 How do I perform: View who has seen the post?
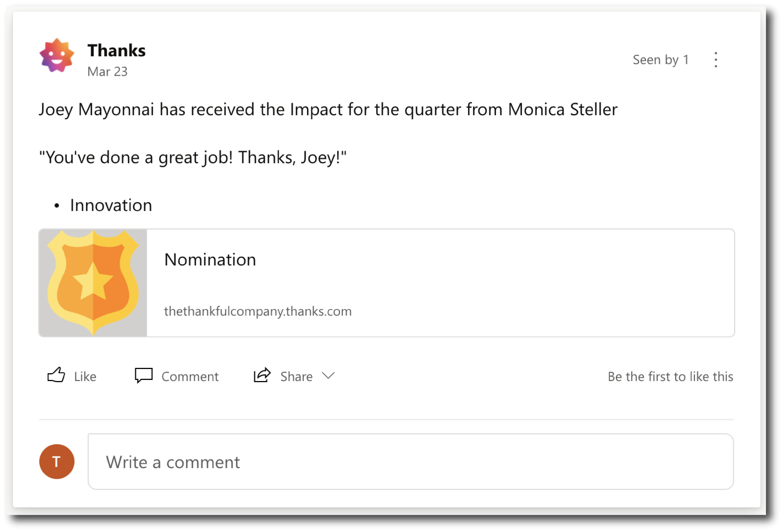coord(660,60)
